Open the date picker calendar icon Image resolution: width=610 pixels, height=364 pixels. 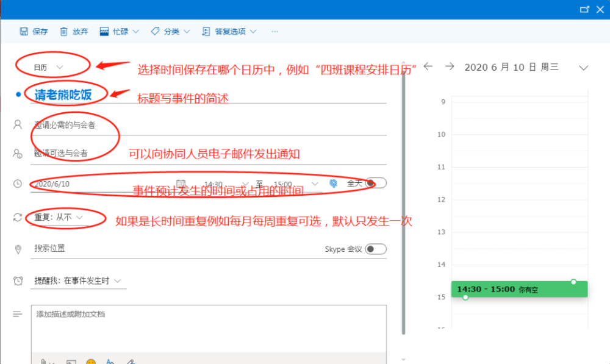click(x=181, y=183)
